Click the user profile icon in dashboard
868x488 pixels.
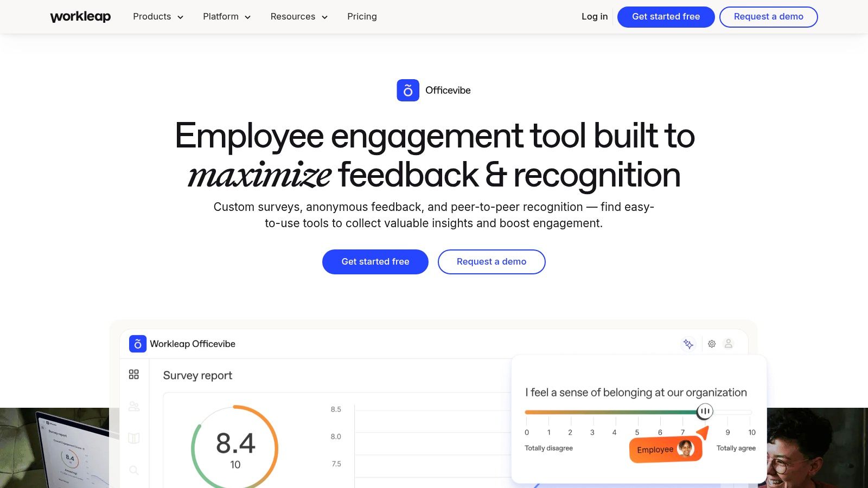(729, 344)
